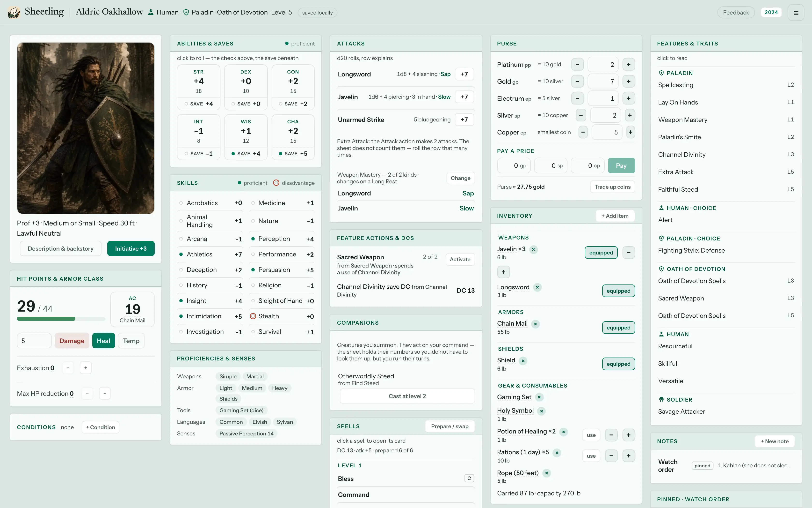This screenshot has width=812, height=508.
Task: Decrease Gold coin count
Action: tap(577, 81)
